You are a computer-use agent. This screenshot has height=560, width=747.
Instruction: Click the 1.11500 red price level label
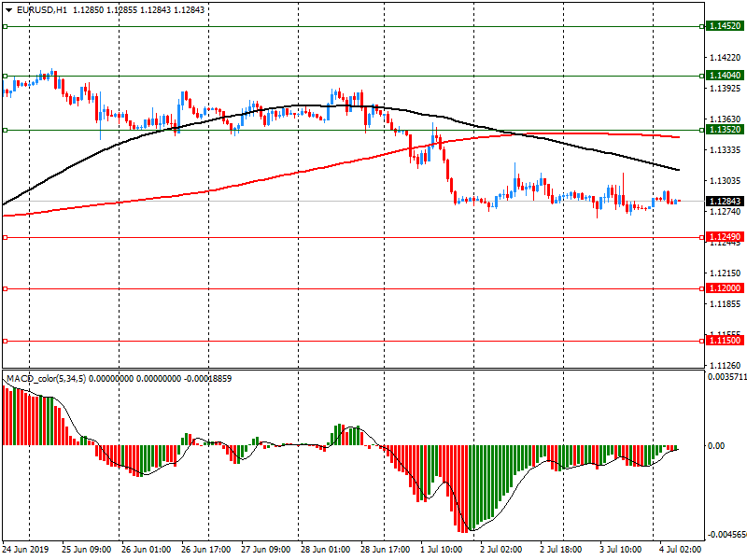pos(725,341)
